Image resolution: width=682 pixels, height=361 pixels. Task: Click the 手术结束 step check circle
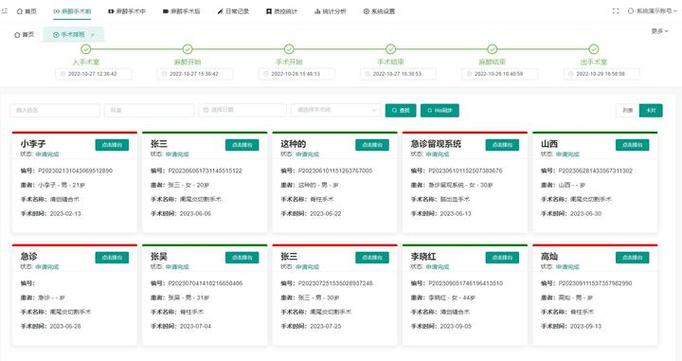point(391,49)
